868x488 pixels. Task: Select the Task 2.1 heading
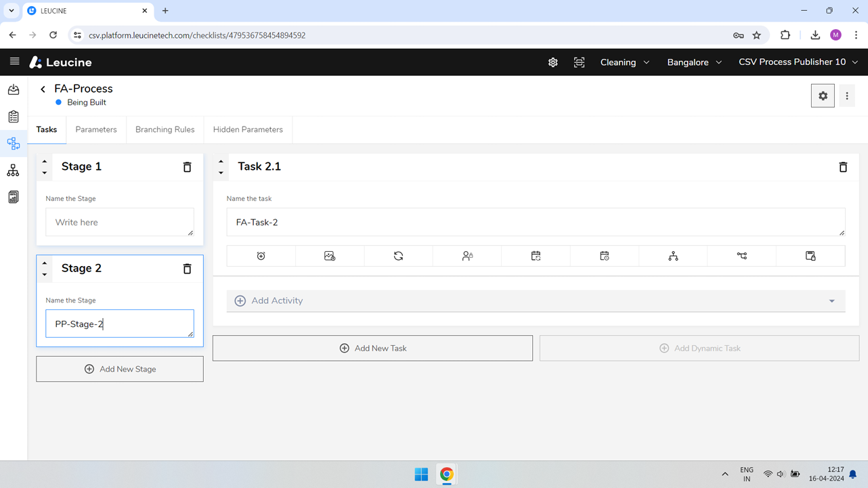click(x=259, y=167)
